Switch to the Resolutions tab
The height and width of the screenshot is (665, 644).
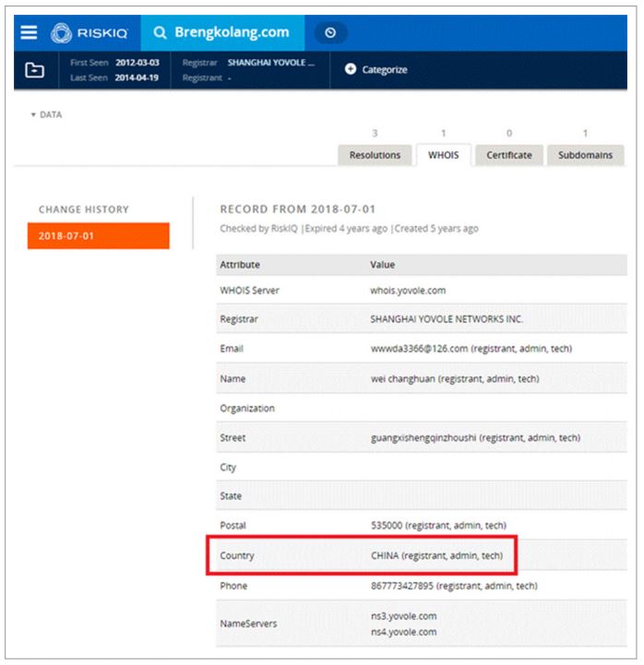tap(375, 155)
